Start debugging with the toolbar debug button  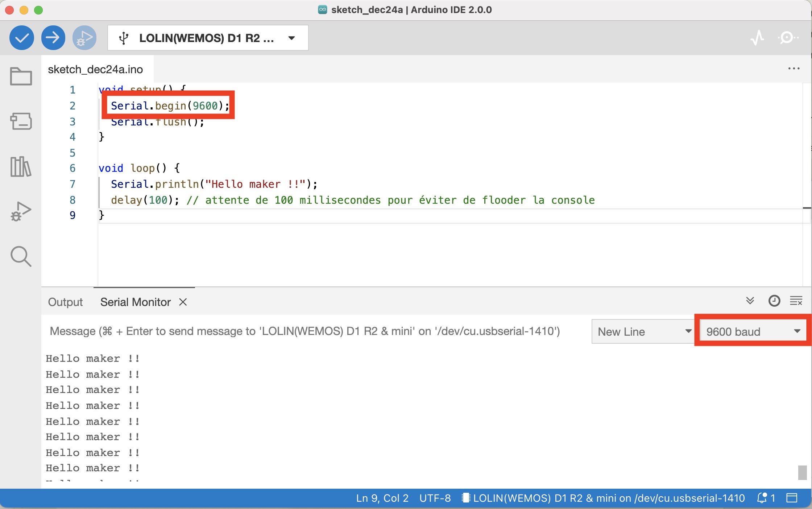(84, 38)
